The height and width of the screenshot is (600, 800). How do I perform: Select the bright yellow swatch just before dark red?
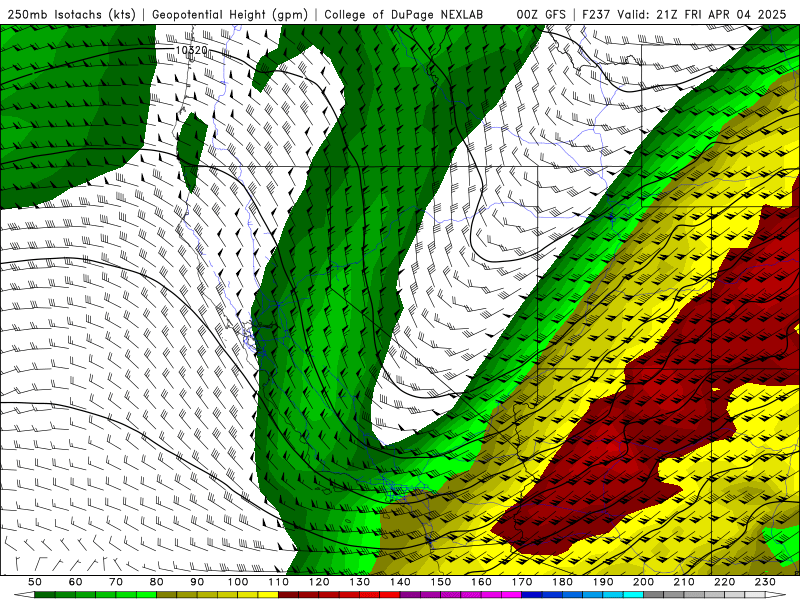268,594
